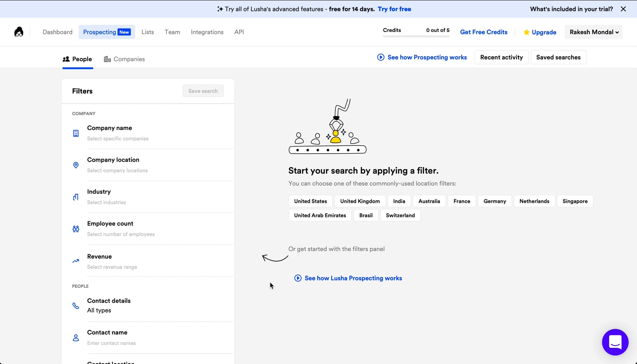This screenshot has width=637, height=364.
Task: Expand the Company location filter
Action: [153, 165]
